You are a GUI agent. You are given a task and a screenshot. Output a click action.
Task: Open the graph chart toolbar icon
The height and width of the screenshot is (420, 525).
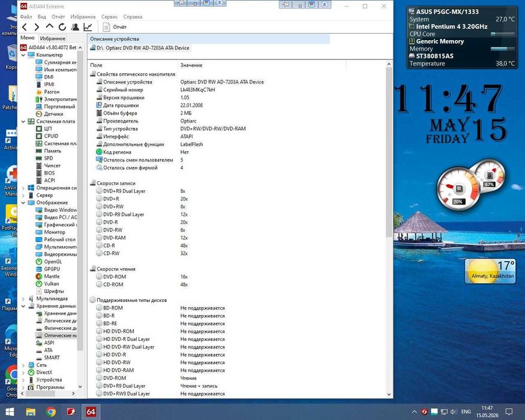(x=88, y=27)
